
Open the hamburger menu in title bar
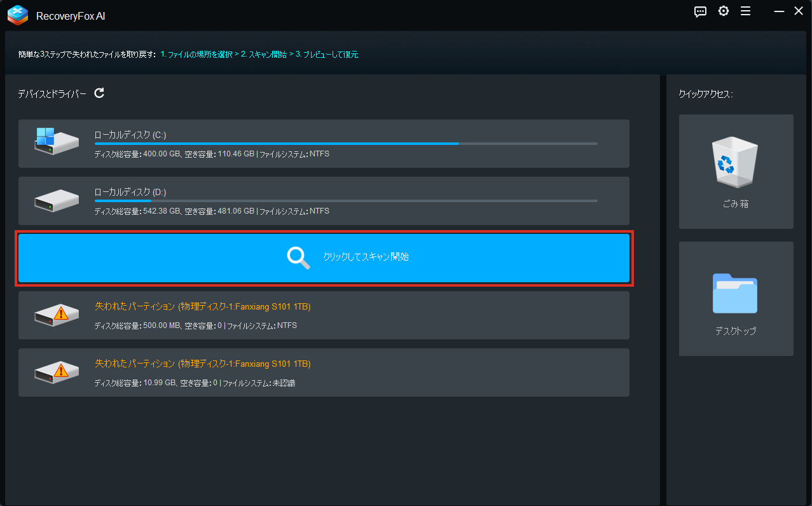coord(746,11)
